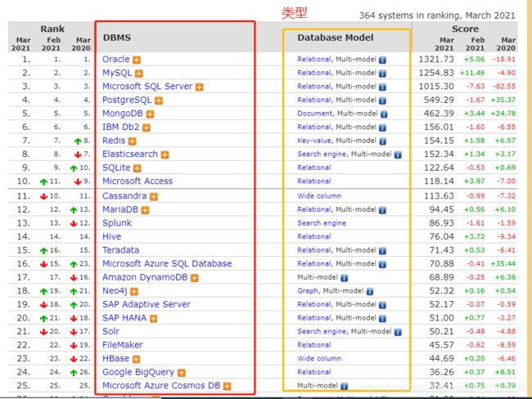Click the blue info icon in Oracle row
Image resolution: width=532 pixels, height=399 pixels.
click(x=382, y=60)
